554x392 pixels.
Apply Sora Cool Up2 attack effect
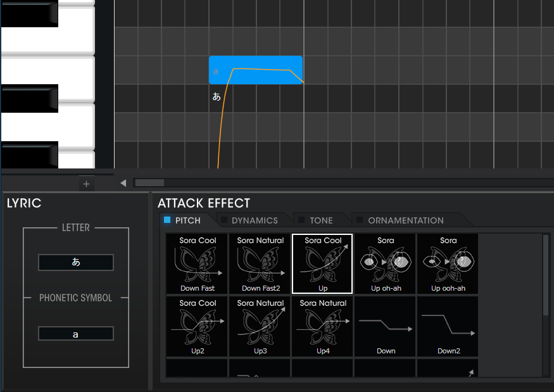point(197,326)
